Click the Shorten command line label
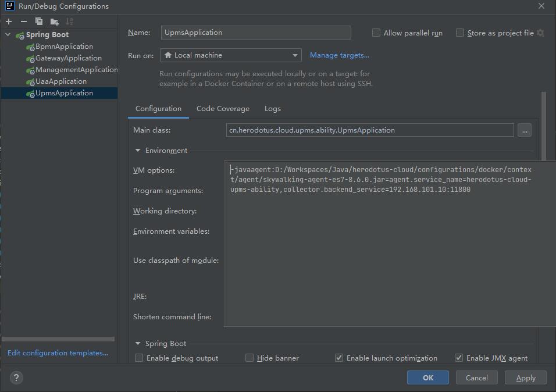Image resolution: width=556 pixels, height=392 pixels. [x=172, y=317]
